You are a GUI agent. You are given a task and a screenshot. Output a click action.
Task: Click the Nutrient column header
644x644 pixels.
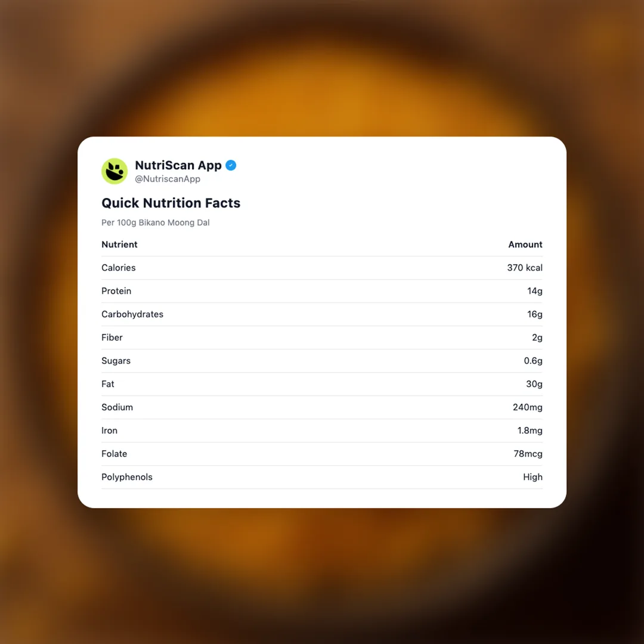pyautogui.click(x=119, y=244)
